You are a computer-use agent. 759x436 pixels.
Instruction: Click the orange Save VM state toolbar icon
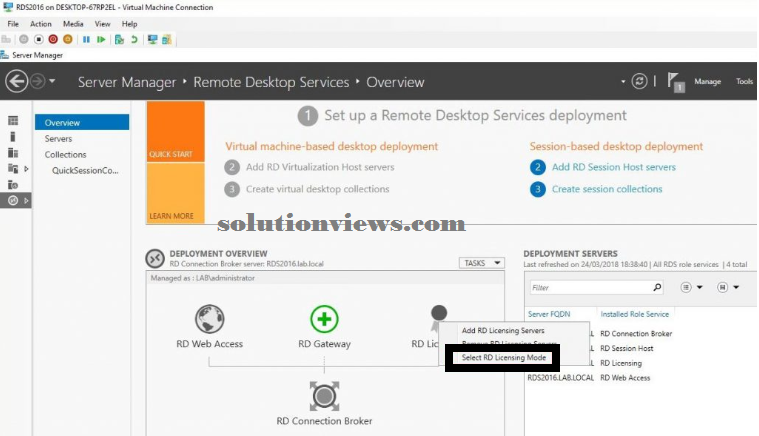point(68,39)
